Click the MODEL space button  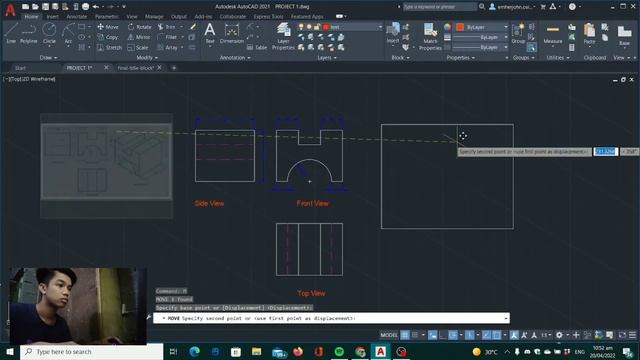(389, 335)
